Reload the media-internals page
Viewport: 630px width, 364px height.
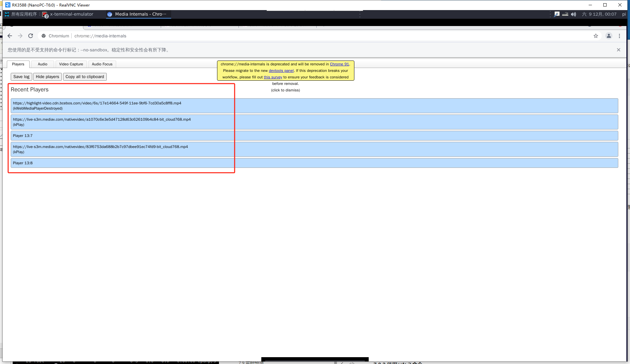click(x=31, y=36)
